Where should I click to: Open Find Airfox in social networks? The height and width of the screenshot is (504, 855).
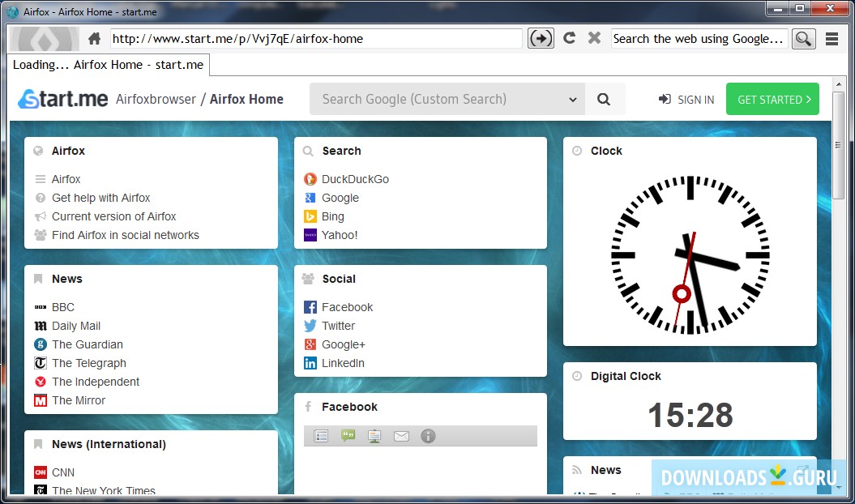[126, 235]
